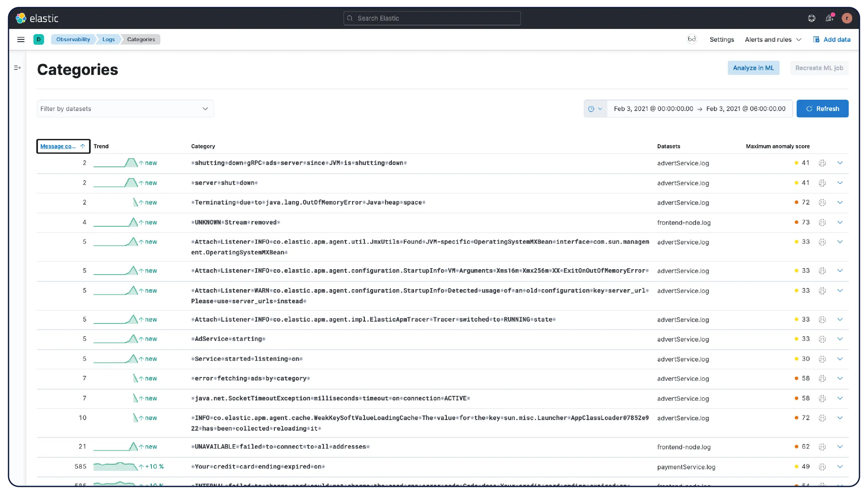Click the Add data icon button

point(816,39)
